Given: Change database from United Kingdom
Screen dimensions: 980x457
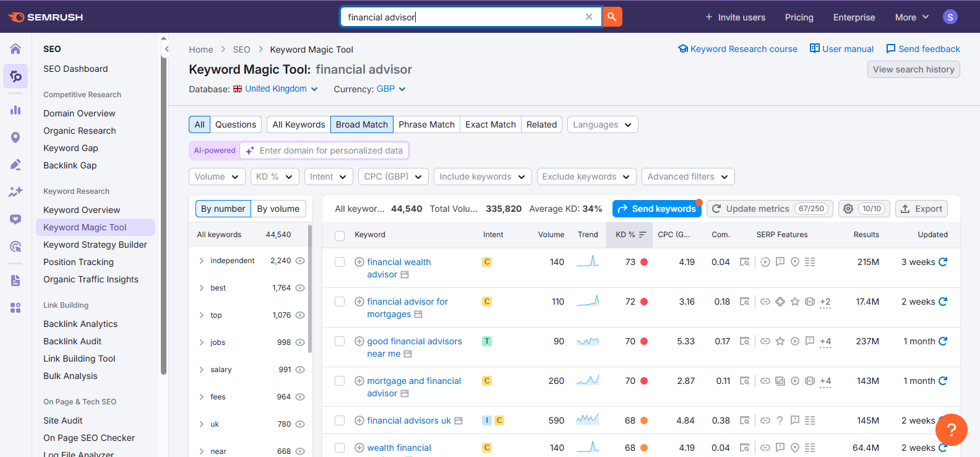Looking at the screenshot, I should click(x=275, y=89).
